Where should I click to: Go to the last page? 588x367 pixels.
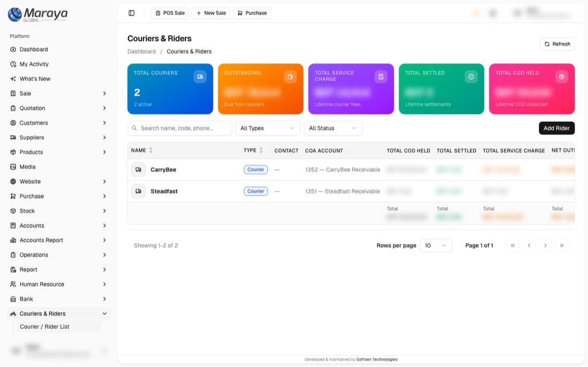(562, 246)
